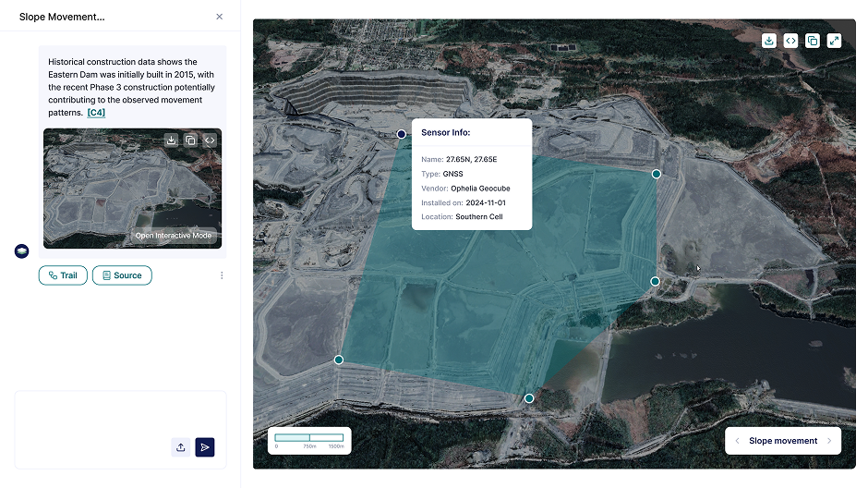Send the chat message
Image resolution: width=868 pixels, height=488 pixels.
(205, 447)
